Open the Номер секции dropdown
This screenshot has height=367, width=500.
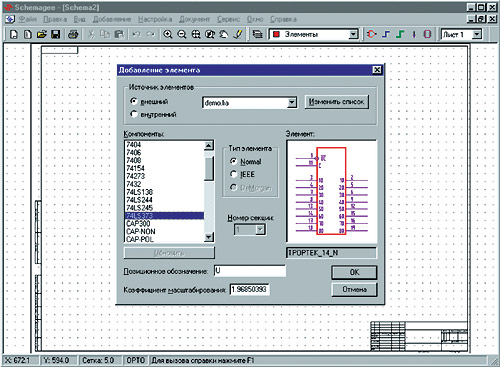(260, 229)
